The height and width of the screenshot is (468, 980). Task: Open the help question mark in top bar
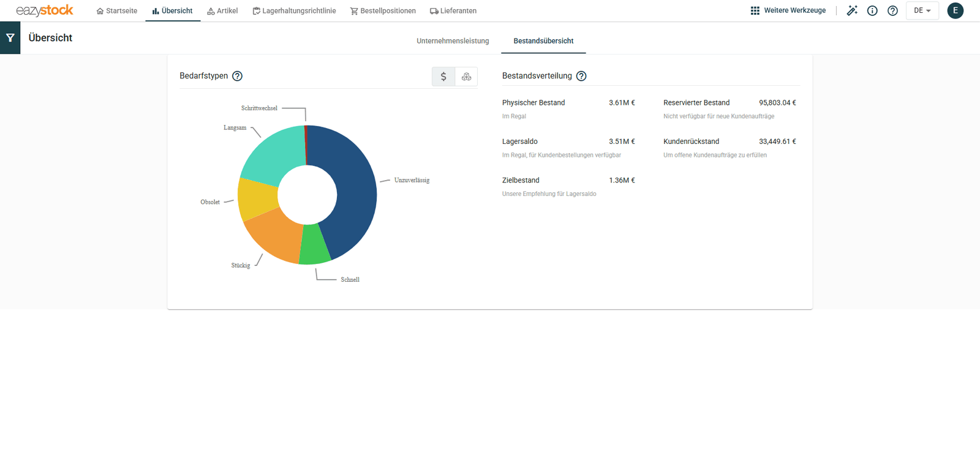(x=892, y=10)
